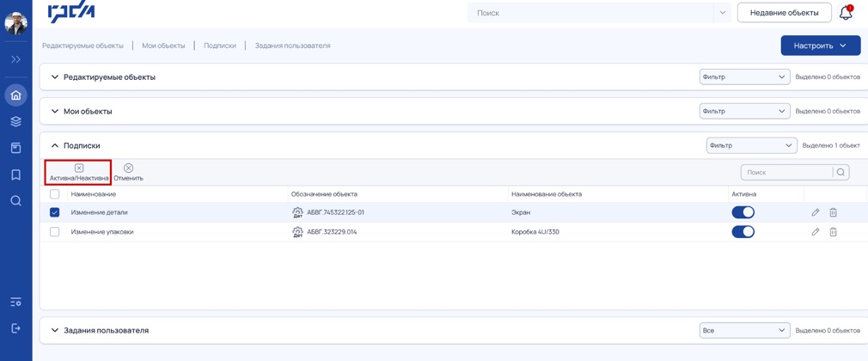The height and width of the screenshot is (361, 868).
Task: Go to Мои объекты tab link
Action: click(x=164, y=46)
